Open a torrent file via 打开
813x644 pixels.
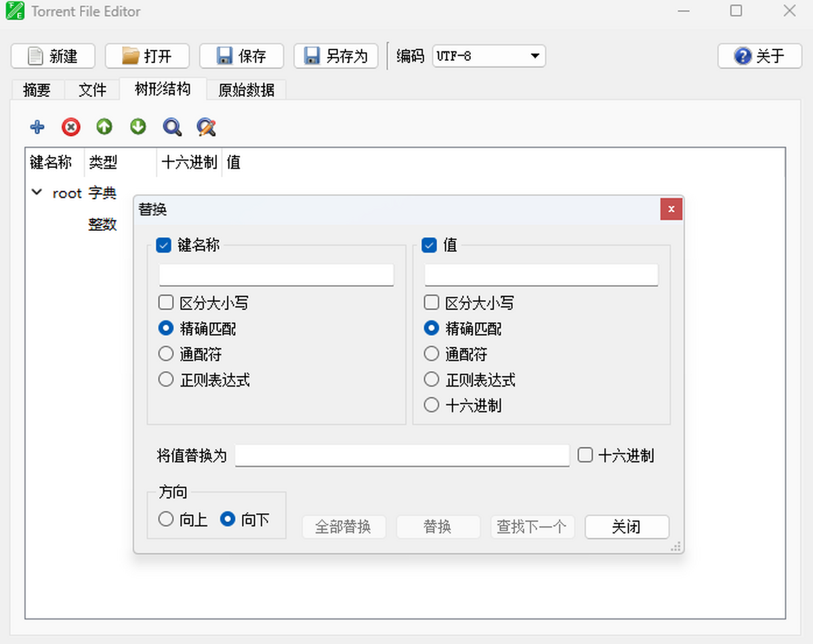coord(147,56)
